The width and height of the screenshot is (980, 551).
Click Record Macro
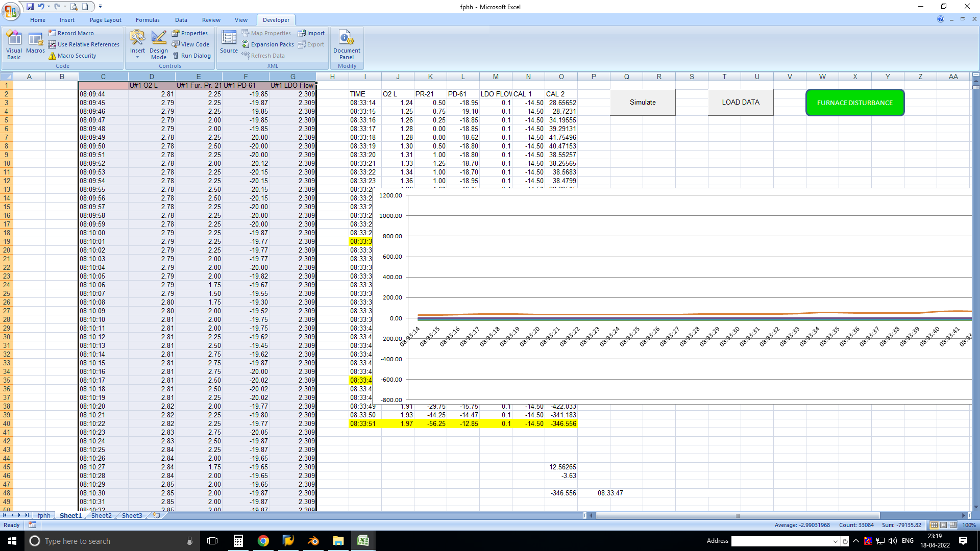click(76, 33)
